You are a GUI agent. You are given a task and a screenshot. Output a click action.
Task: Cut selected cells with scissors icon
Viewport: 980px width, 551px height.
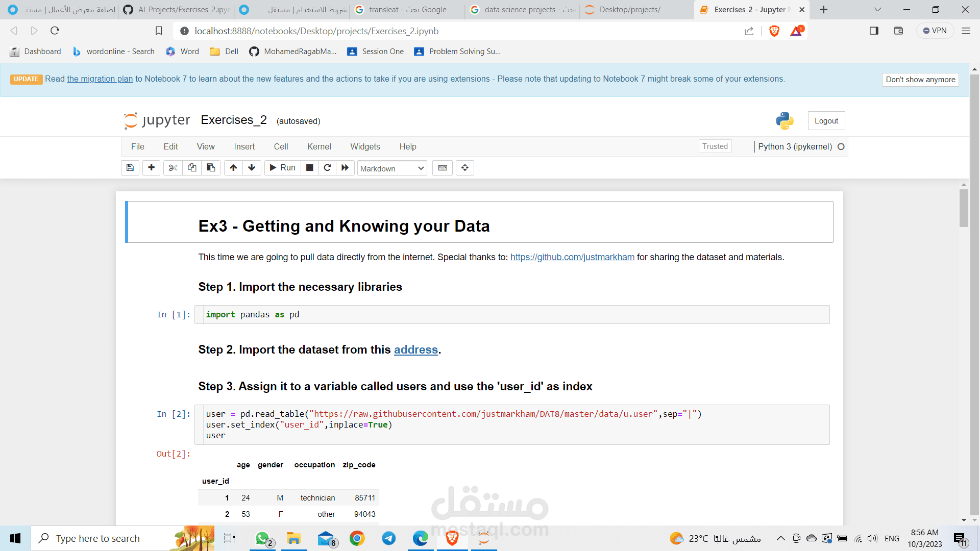tap(173, 168)
